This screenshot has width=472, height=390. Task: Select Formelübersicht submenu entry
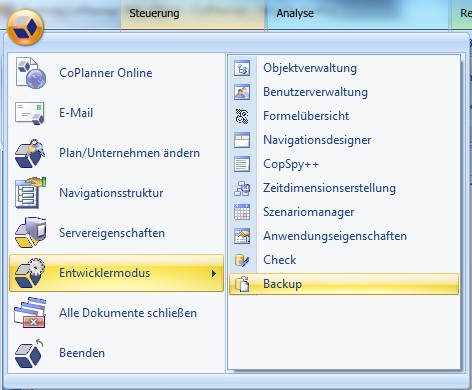click(x=344, y=116)
